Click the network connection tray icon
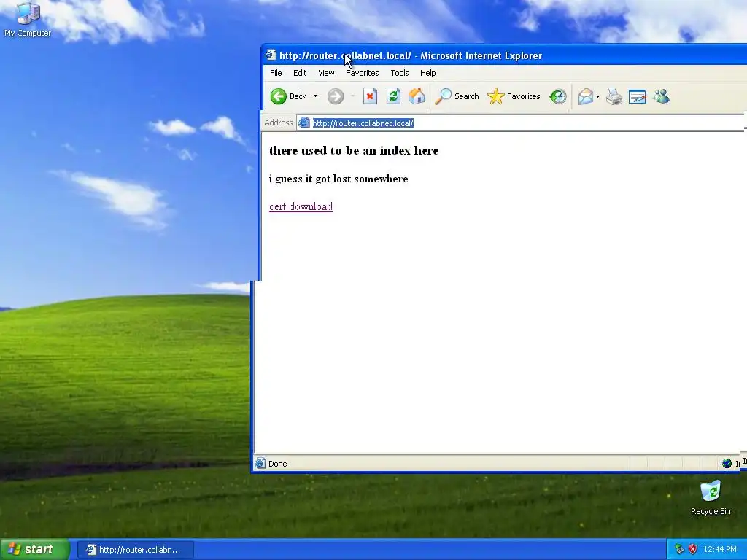Screen dimensions: 747x560 coord(679,550)
